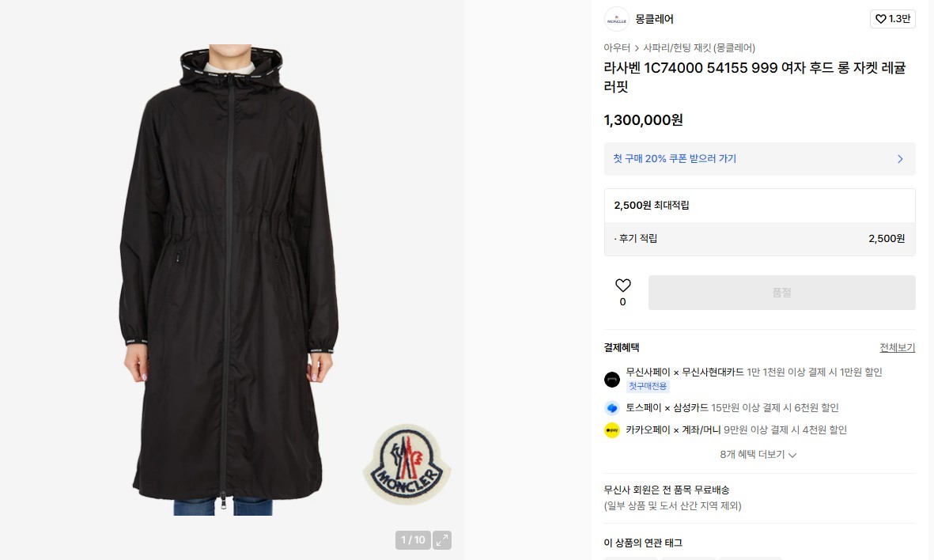934x560 pixels.
Task: Click the 카카오페이 payment icon
Action: click(612, 430)
